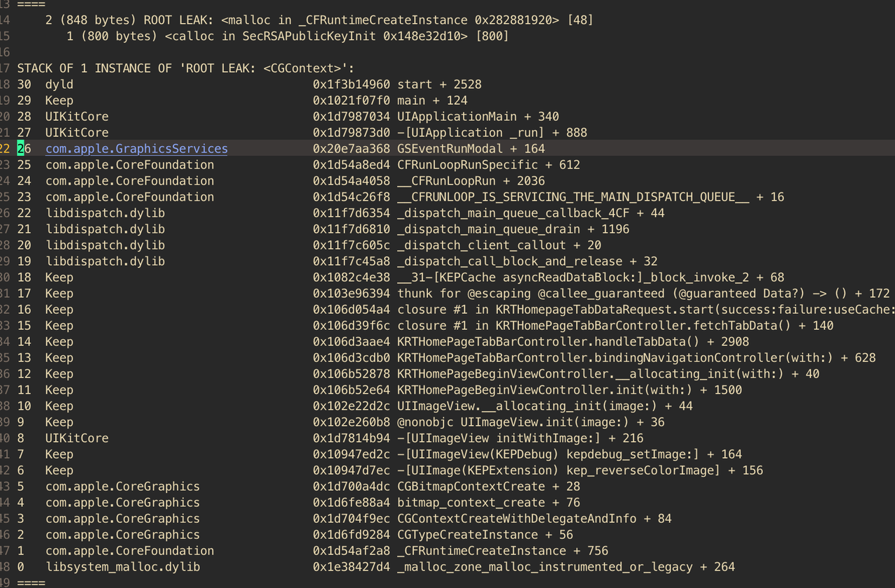Click the highlighted line number 22 in gutter

point(6,149)
